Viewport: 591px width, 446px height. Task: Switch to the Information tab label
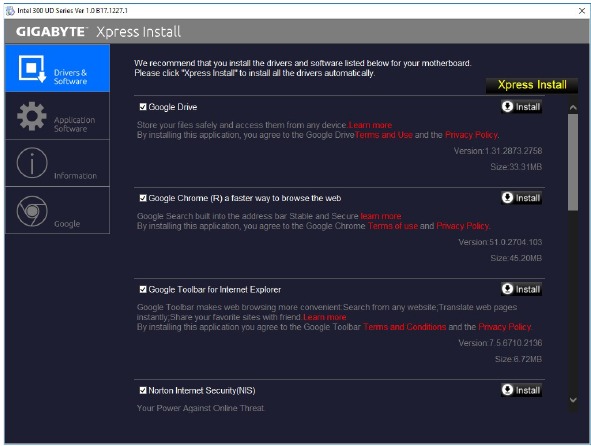click(x=75, y=176)
